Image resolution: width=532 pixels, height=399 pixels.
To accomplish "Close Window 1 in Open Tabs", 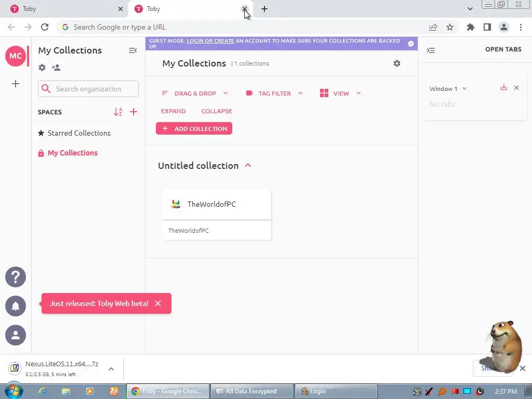I will point(516,88).
